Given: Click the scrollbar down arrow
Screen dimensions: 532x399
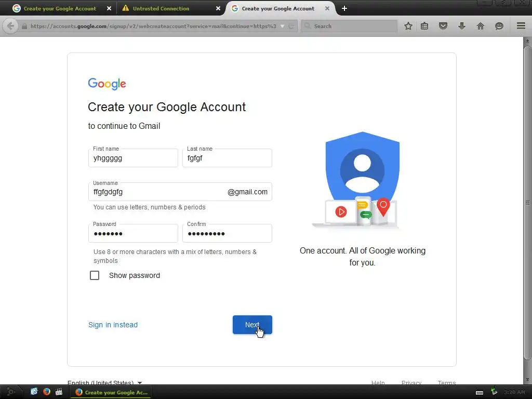Looking at the screenshot, I should tap(527, 380).
